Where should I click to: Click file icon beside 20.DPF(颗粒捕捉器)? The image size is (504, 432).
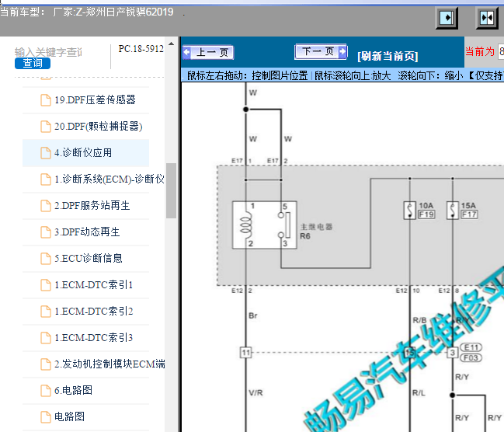(x=46, y=127)
